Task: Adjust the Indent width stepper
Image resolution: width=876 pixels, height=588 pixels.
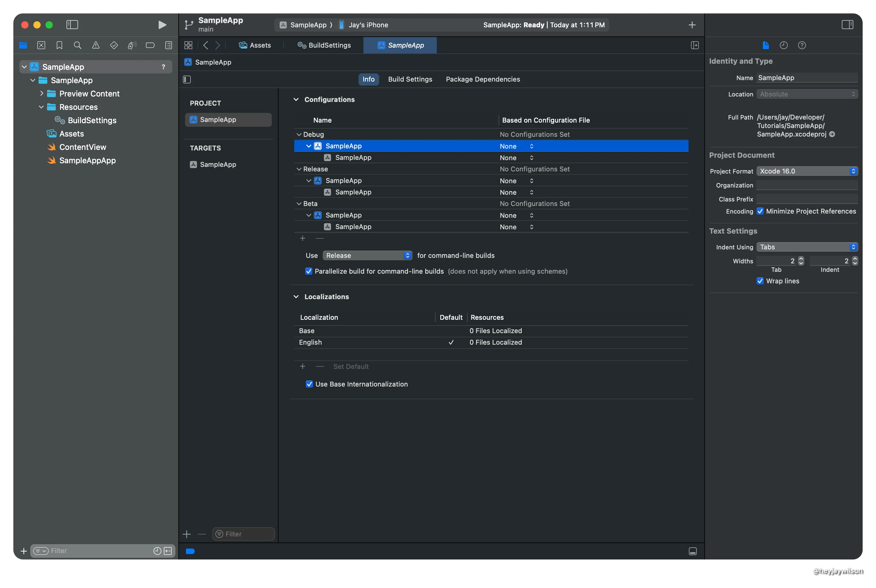Action: tap(855, 261)
